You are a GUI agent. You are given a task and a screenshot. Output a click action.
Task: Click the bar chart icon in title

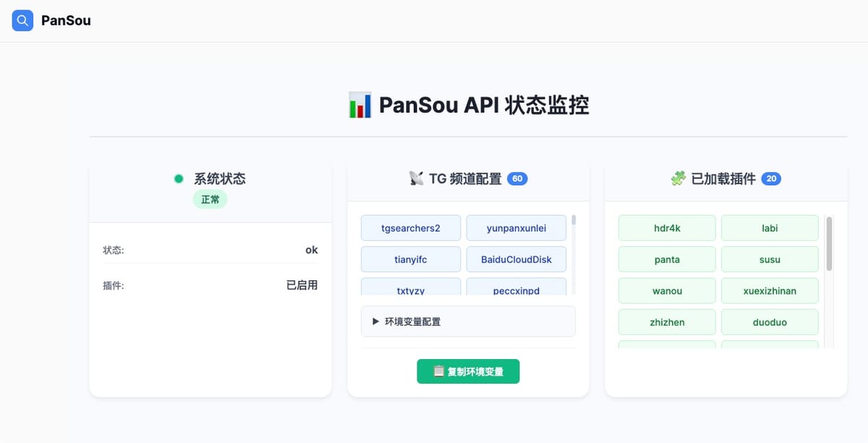coord(359,105)
